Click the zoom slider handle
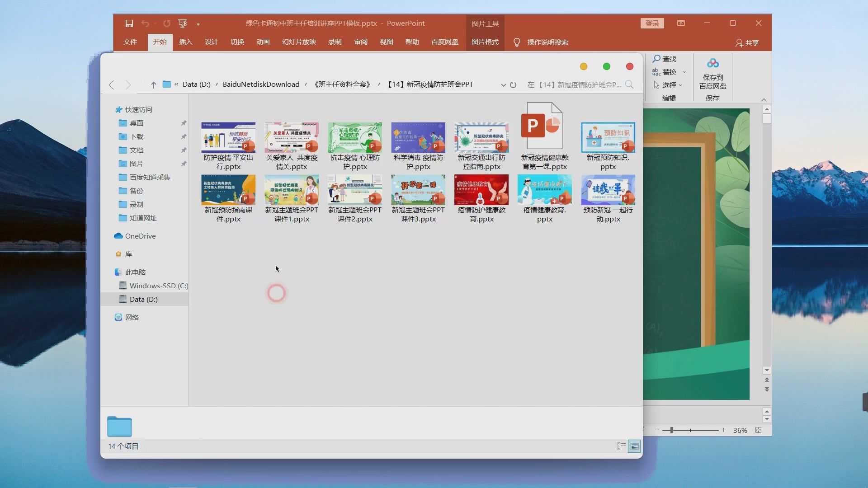The width and height of the screenshot is (868, 488). pyautogui.click(x=672, y=430)
